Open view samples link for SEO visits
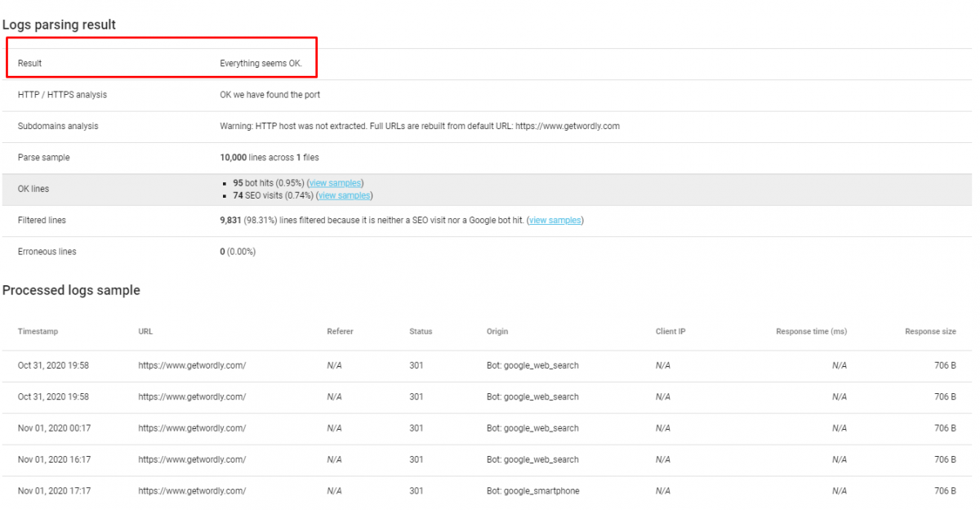Screen dimensions: 980x510 (x=344, y=195)
